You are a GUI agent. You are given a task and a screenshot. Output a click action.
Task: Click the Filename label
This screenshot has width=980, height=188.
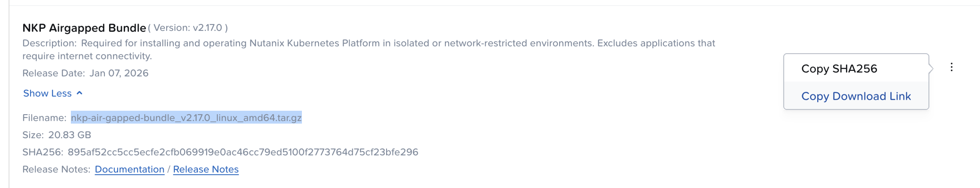[x=44, y=118]
